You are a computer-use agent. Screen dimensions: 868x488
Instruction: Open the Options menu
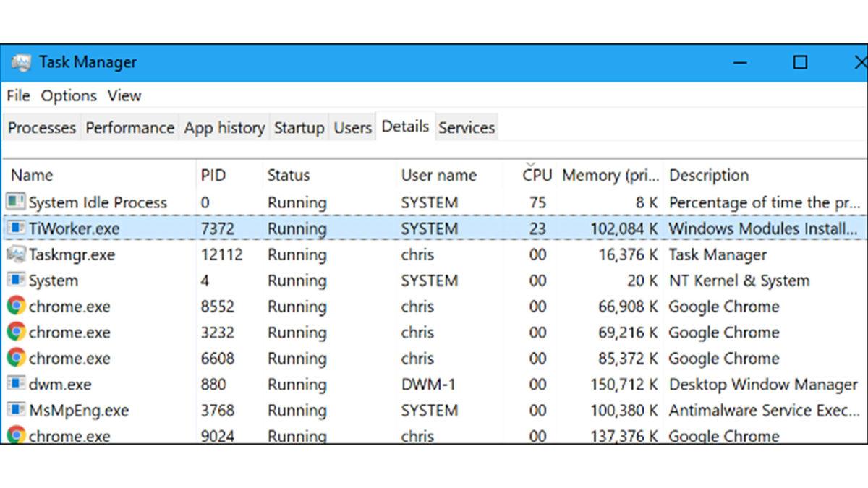click(69, 95)
